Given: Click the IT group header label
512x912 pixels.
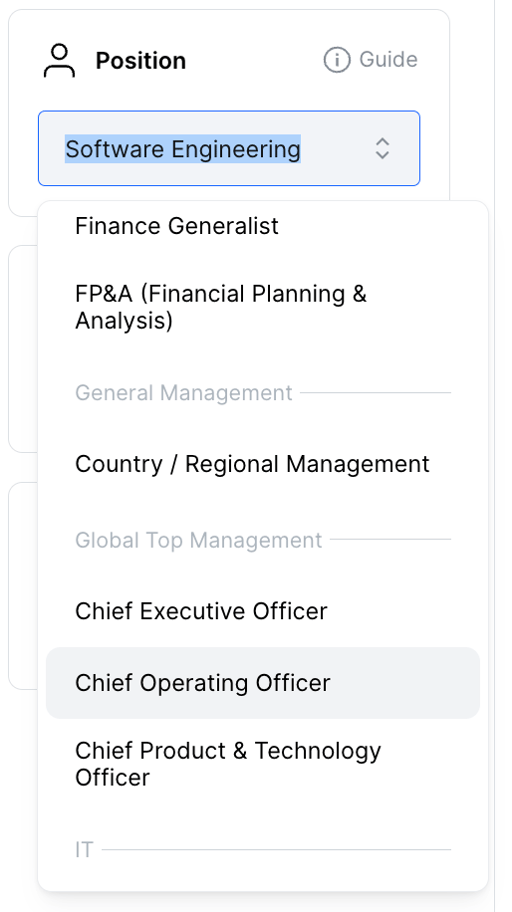Looking at the screenshot, I should click(84, 850).
